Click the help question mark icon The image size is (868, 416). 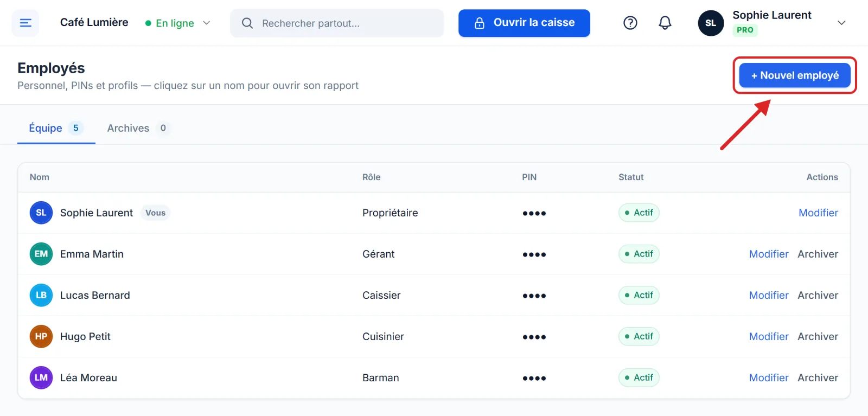[x=630, y=23]
